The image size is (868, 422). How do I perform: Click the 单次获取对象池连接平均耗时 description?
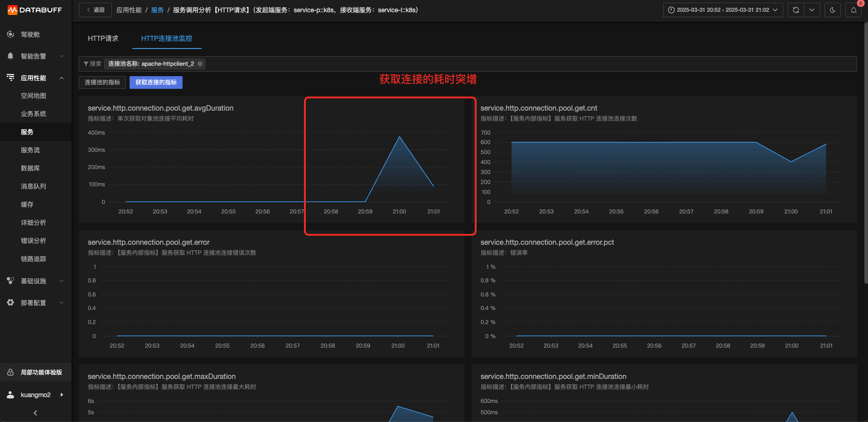click(155, 119)
